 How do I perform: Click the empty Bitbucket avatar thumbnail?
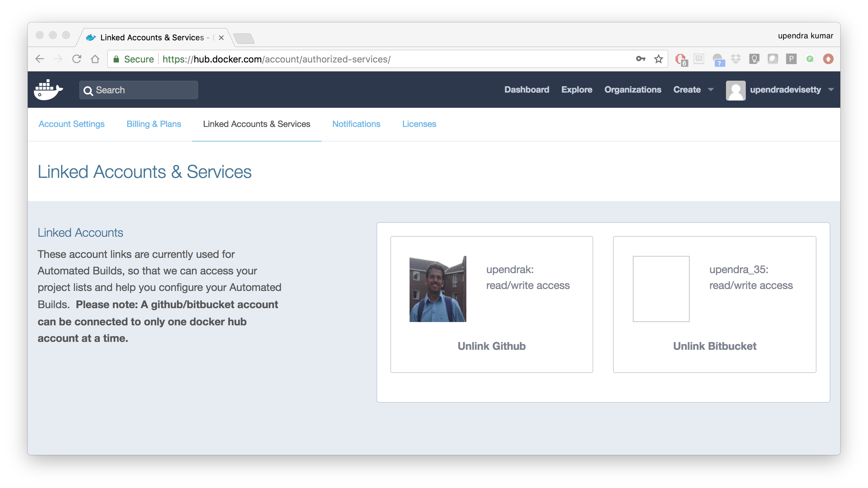pos(661,289)
